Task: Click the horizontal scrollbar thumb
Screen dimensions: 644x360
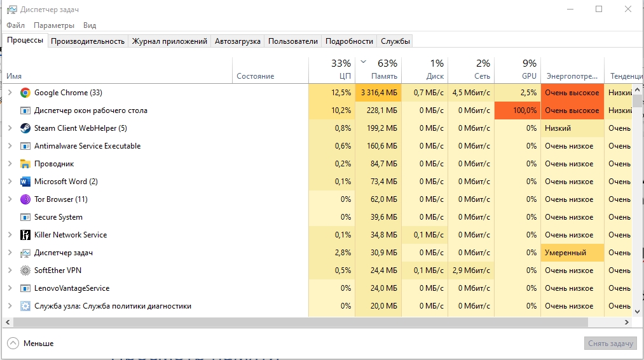Action: click(x=301, y=323)
